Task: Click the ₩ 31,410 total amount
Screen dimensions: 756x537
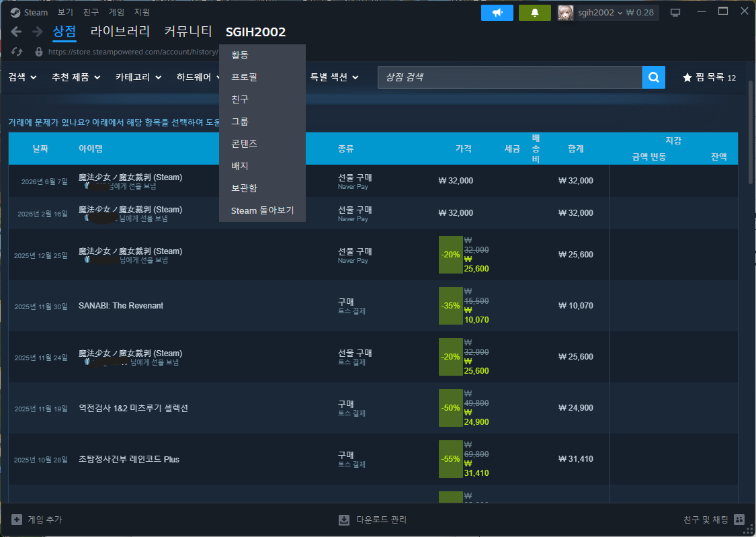Action: pyautogui.click(x=576, y=459)
